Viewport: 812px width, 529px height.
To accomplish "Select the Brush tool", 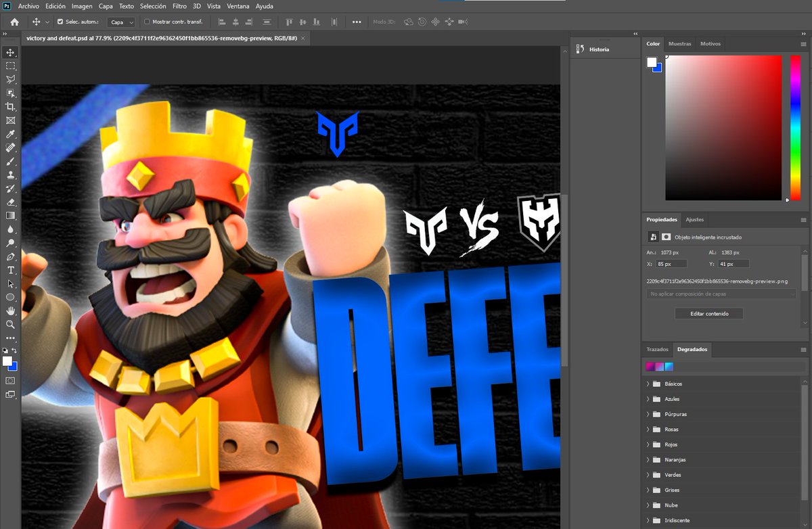I will tap(10, 161).
